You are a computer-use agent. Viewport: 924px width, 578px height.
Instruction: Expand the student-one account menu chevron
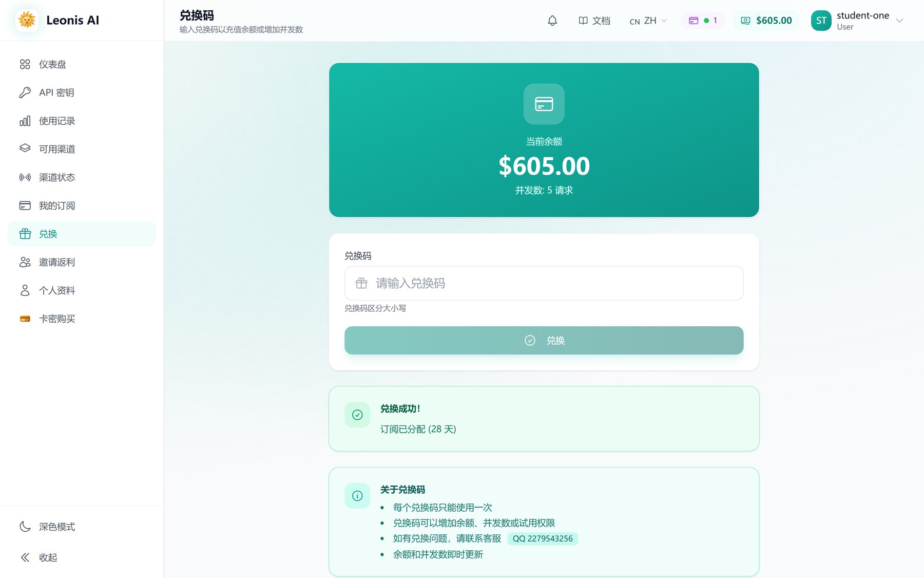pos(899,21)
